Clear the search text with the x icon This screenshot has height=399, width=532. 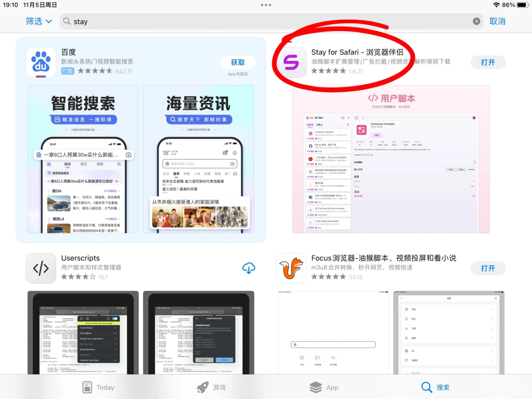coord(476,21)
